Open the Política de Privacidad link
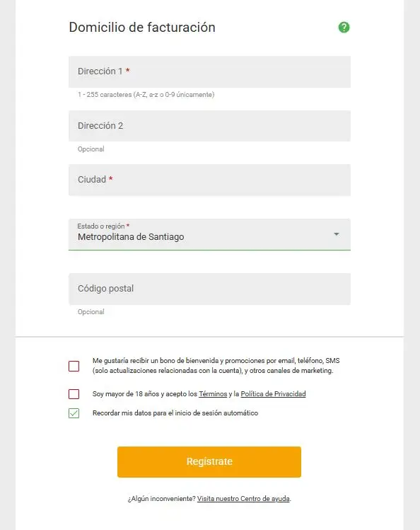The width and height of the screenshot is (420, 530). pyautogui.click(x=273, y=393)
